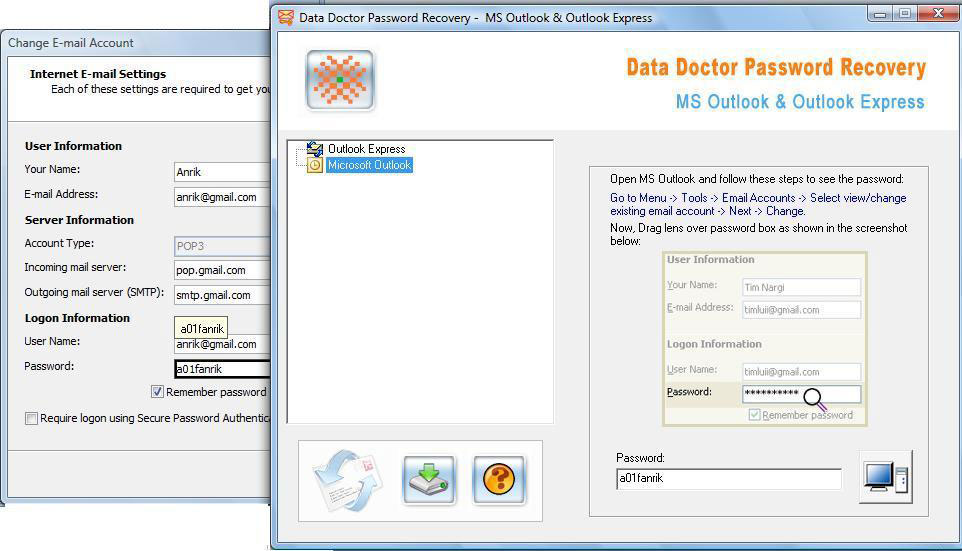Click the 'Server Information' section label
This screenshot has width=962, height=551.
[79, 220]
